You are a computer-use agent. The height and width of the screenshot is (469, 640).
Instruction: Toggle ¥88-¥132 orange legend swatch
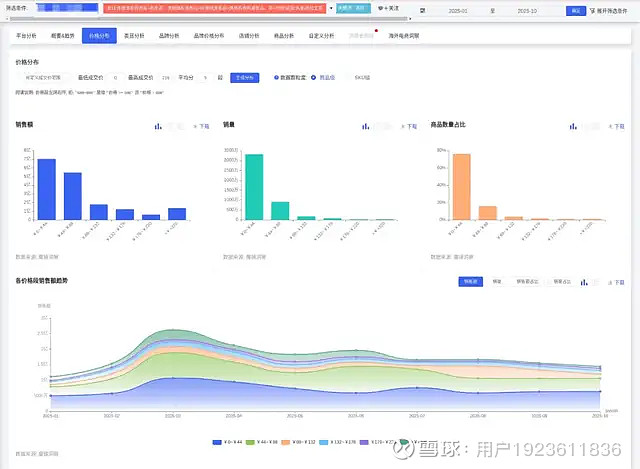click(x=286, y=442)
